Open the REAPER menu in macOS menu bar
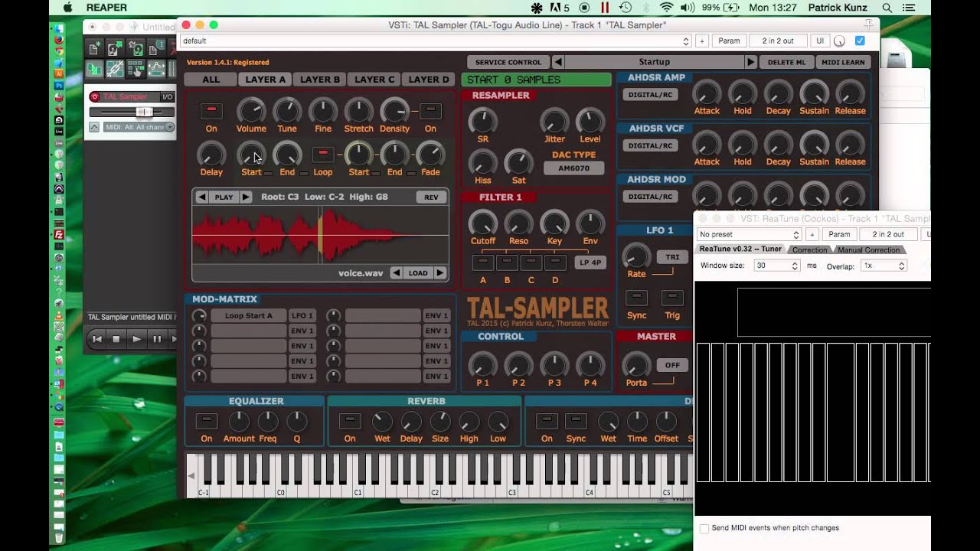 pyautogui.click(x=106, y=8)
